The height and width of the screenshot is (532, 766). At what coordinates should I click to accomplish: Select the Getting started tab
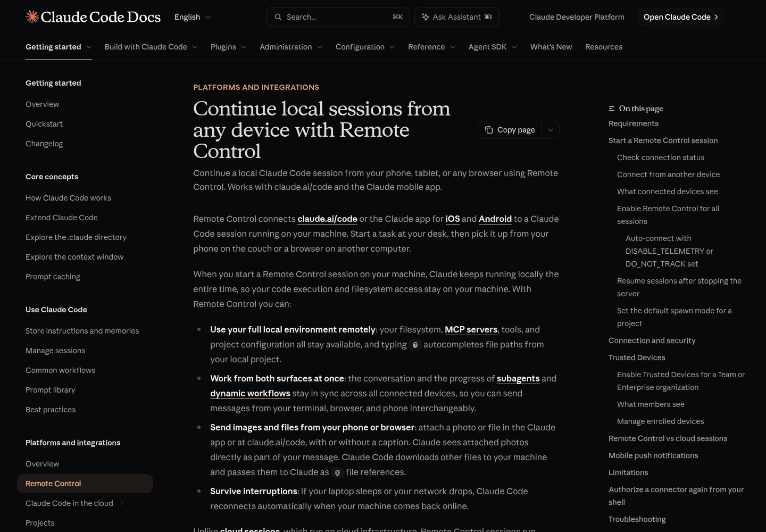(x=59, y=47)
